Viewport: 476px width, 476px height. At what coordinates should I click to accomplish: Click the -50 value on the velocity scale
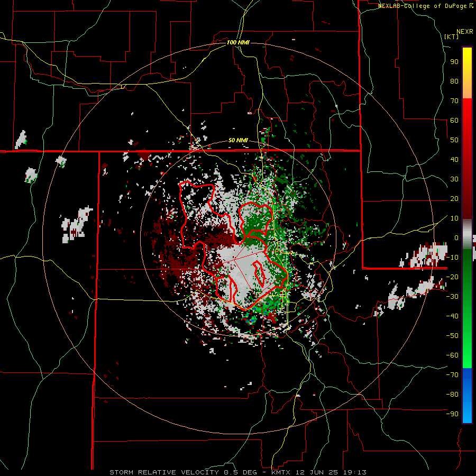click(x=452, y=336)
